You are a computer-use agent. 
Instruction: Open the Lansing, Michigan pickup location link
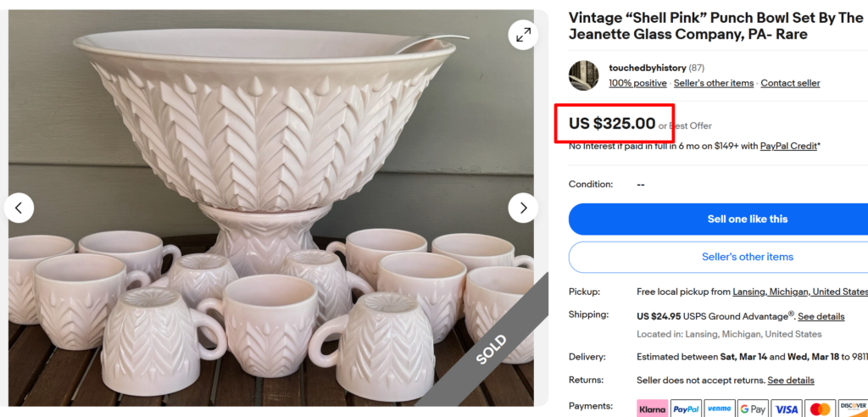[x=800, y=292]
